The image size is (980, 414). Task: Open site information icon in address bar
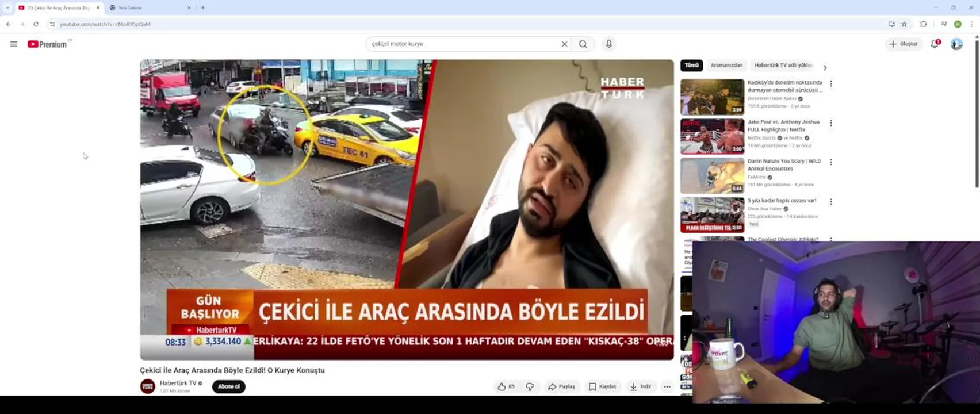tap(52, 24)
